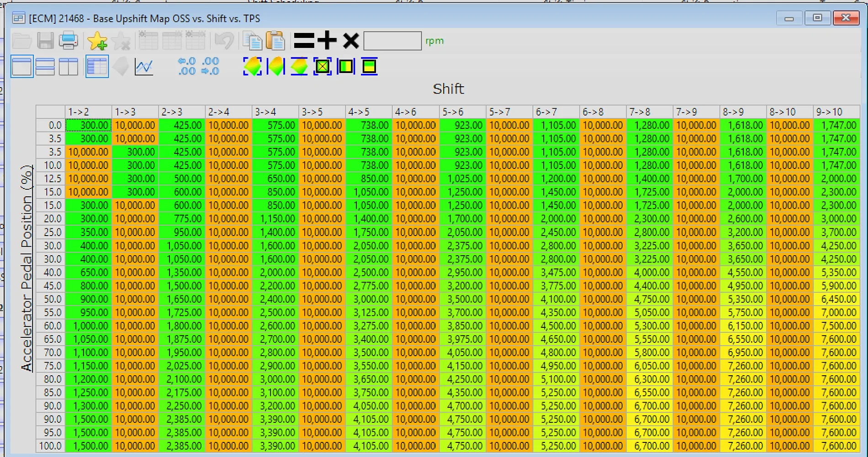868x457 pixels.
Task: Paste values using clipboard icon
Action: pyautogui.click(x=275, y=41)
